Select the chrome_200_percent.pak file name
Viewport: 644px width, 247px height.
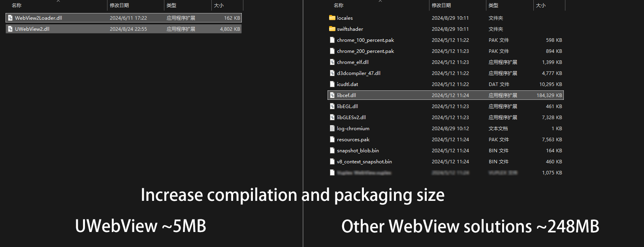pyautogui.click(x=365, y=51)
